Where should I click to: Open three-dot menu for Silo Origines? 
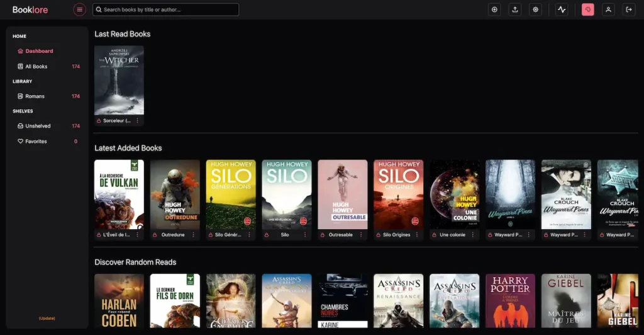click(x=416, y=235)
